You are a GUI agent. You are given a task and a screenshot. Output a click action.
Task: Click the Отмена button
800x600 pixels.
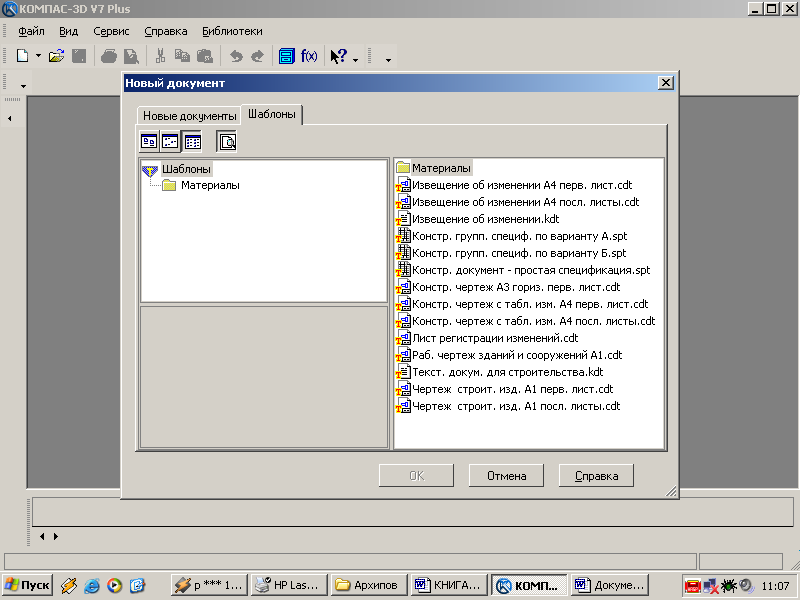click(x=506, y=476)
